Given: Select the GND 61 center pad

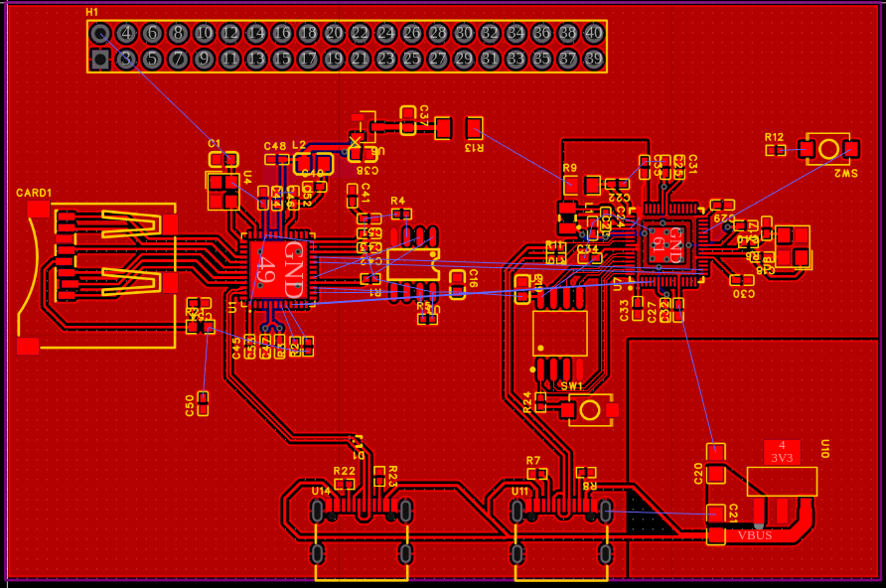Looking at the screenshot, I should [666, 245].
